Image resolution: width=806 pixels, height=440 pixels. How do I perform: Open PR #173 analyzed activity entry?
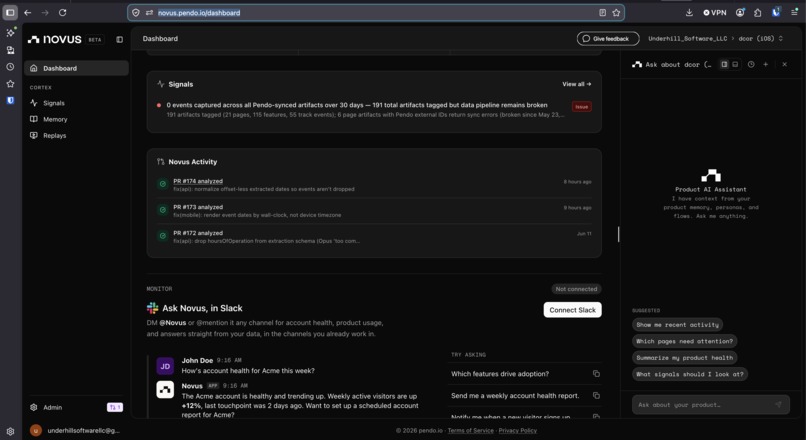click(x=374, y=211)
